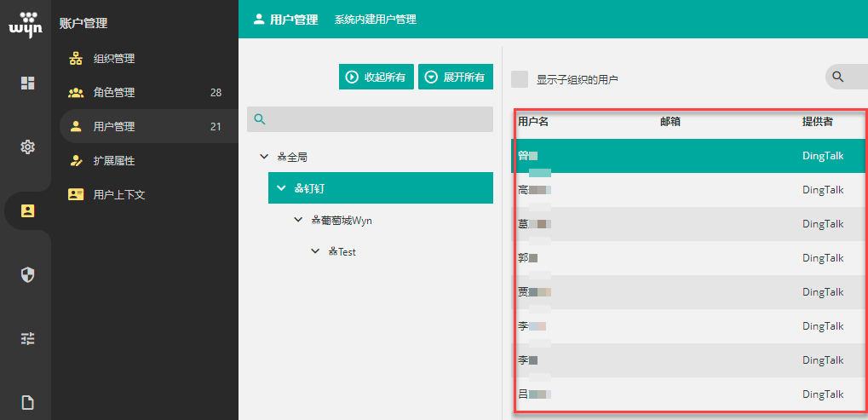The image size is (868, 420).
Task: Click the Wyn logo icon
Action: [x=26, y=25]
